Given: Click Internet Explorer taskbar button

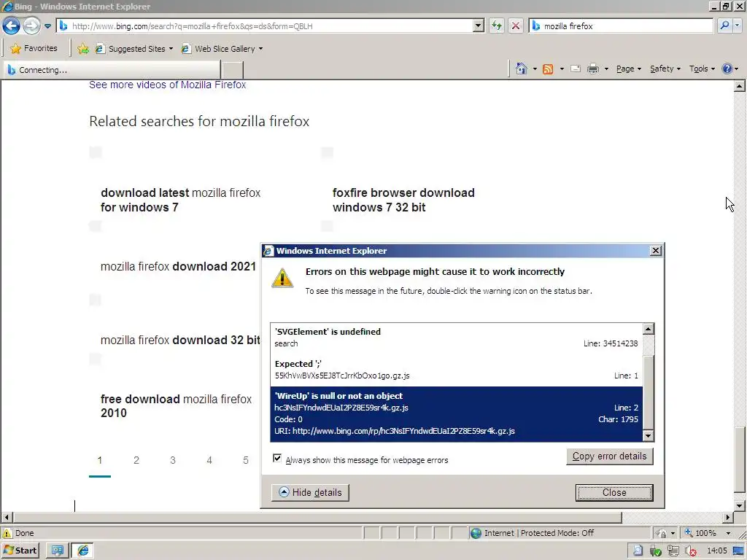Looking at the screenshot, I should [x=83, y=551].
